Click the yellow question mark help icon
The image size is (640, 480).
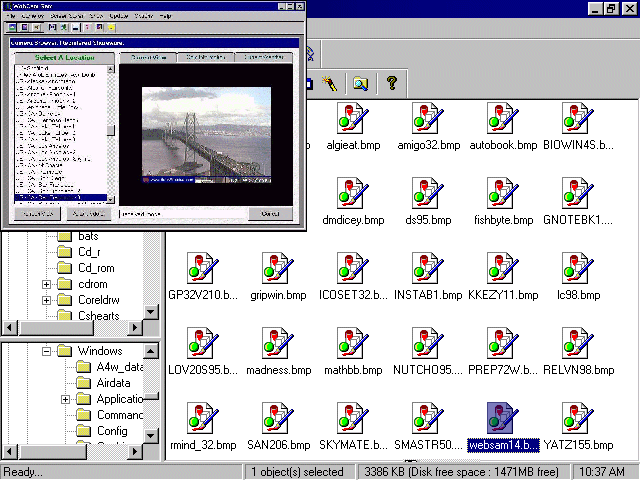pyautogui.click(x=391, y=84)
